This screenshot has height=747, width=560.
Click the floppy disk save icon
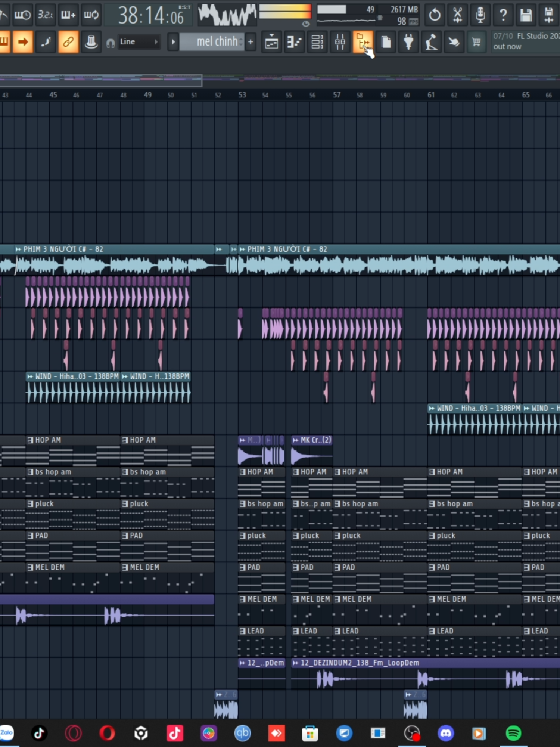point(526,15)
